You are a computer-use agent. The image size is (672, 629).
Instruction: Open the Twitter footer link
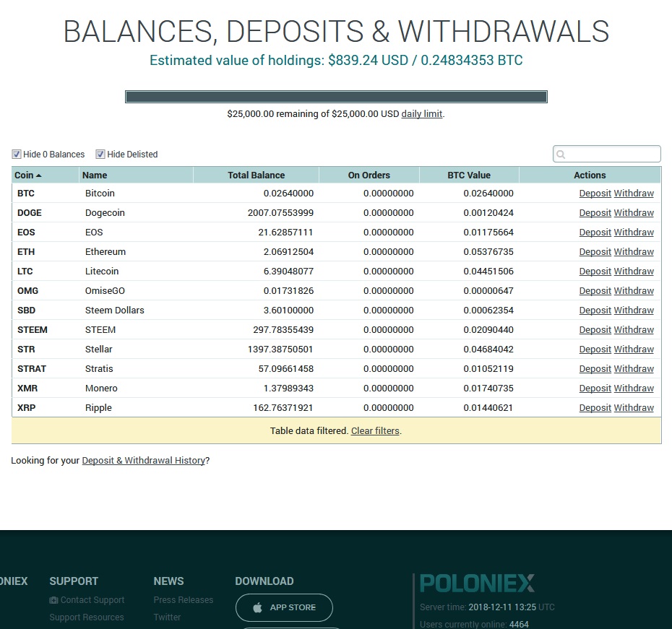[x=167, y=617]
